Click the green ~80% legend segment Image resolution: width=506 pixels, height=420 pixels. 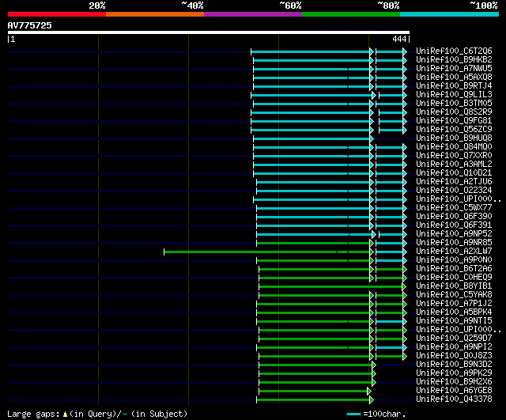pos(351,14)
